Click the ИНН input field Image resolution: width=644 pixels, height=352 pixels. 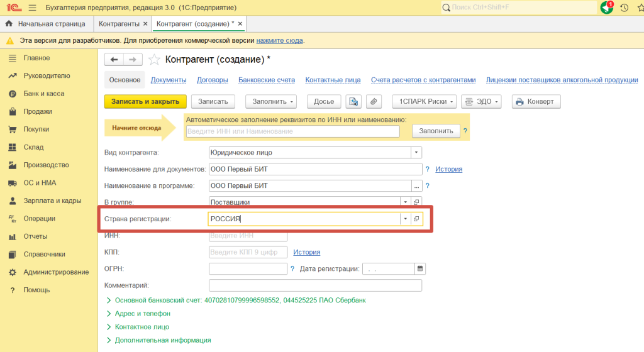tap(247, 236)
